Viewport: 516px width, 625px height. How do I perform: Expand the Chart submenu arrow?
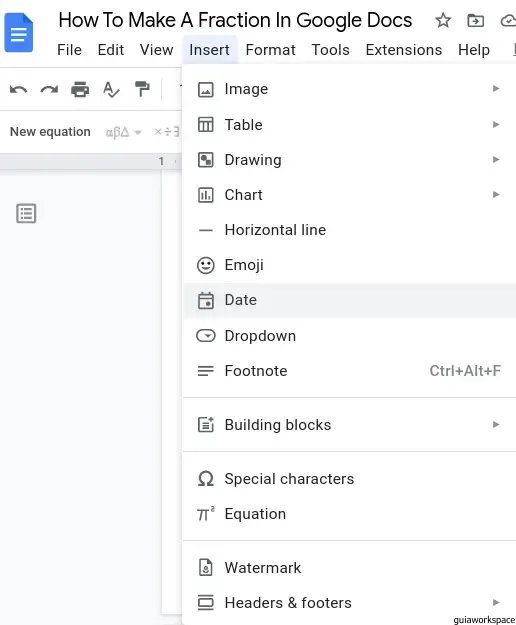point(496,195)
